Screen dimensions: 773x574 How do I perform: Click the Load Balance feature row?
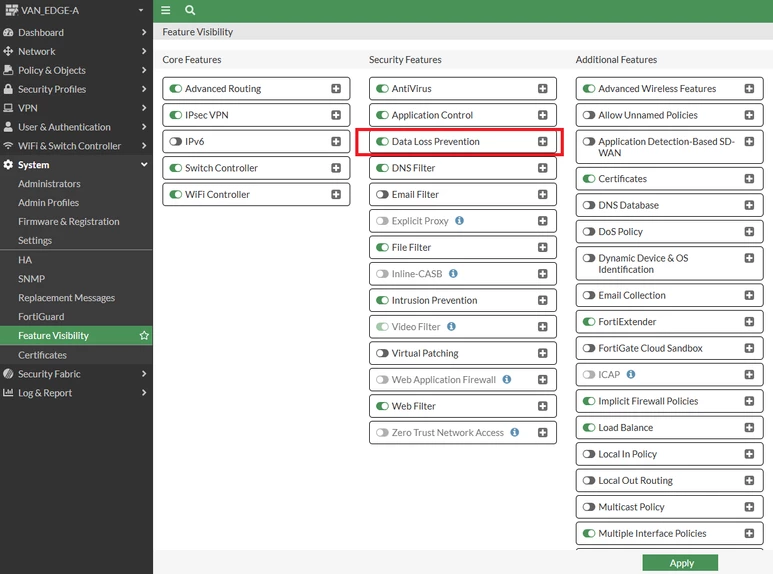pyautogui.click(x=669, y=428)
